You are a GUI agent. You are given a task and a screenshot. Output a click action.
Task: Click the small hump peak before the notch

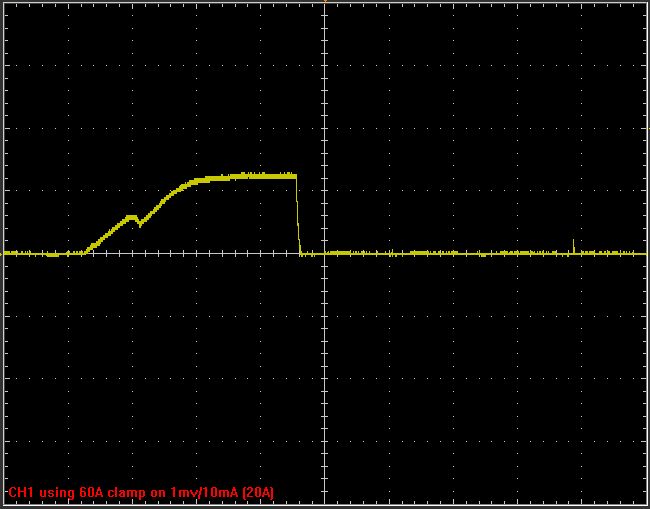tap(130, 215)
